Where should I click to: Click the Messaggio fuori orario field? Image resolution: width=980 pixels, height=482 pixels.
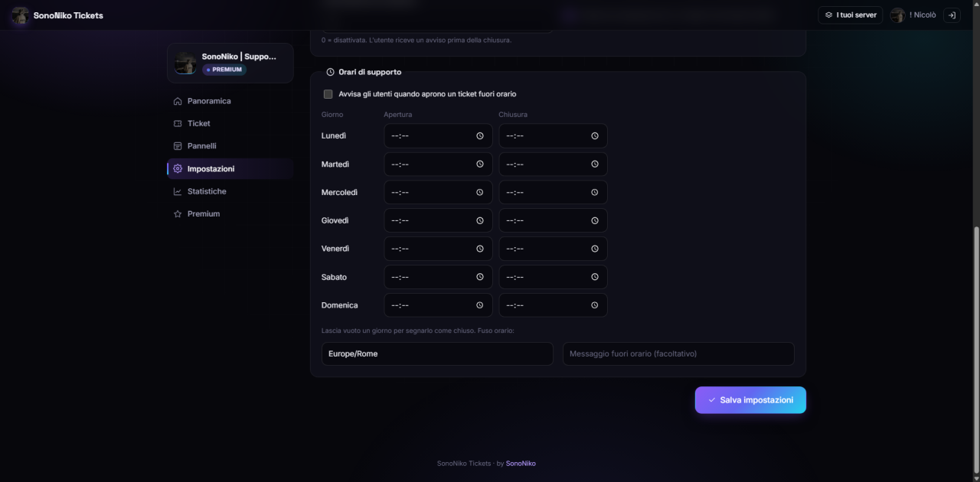tap(678, 354)
